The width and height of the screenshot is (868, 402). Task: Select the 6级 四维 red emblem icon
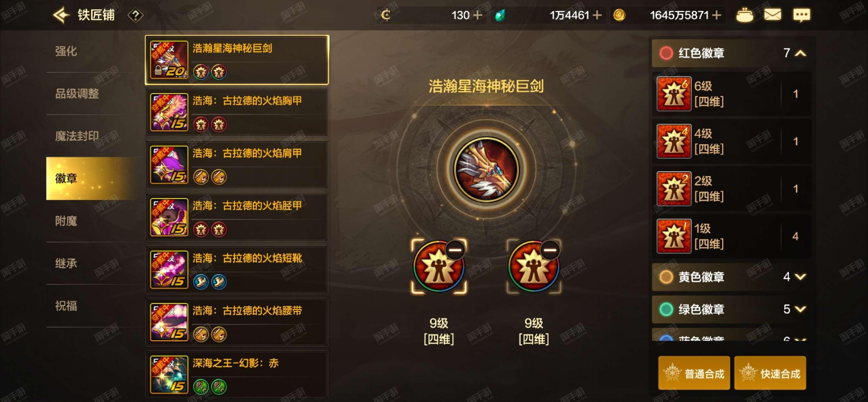pyautogui.click(x=674, y=94)
